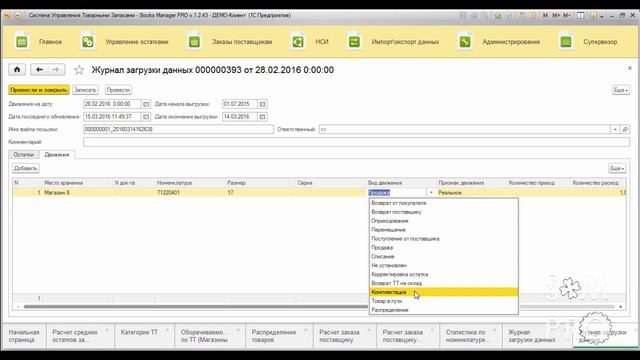Click the Добавить row button
The width and height of the screenshot is (640, 360).
click(25, 168)
